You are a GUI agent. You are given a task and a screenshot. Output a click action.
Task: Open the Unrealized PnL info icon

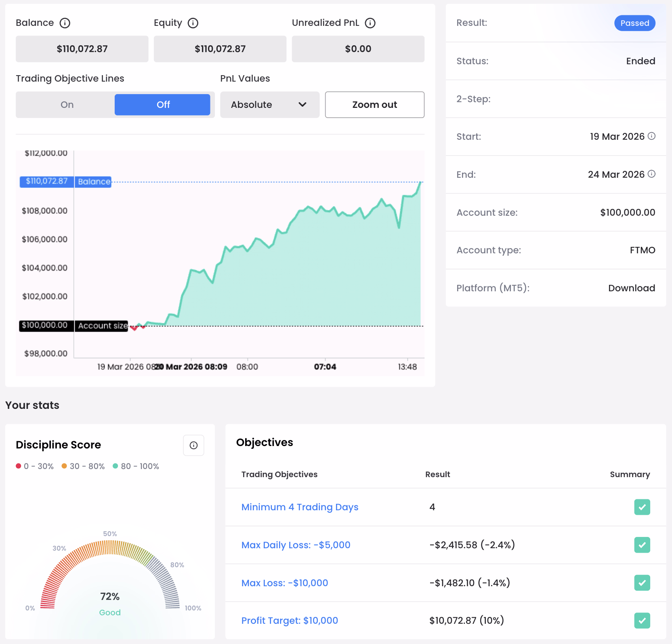[x=370, y=23]
